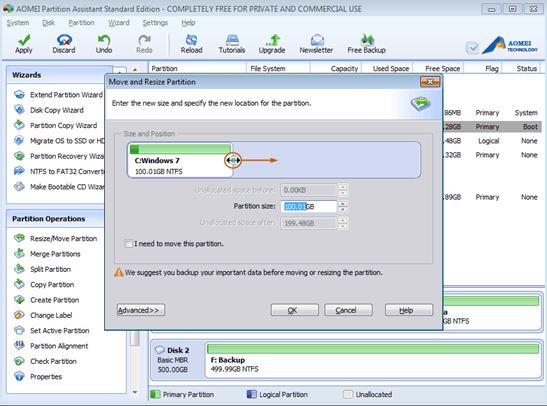Select Copy Partition operation

click(44, 284)
